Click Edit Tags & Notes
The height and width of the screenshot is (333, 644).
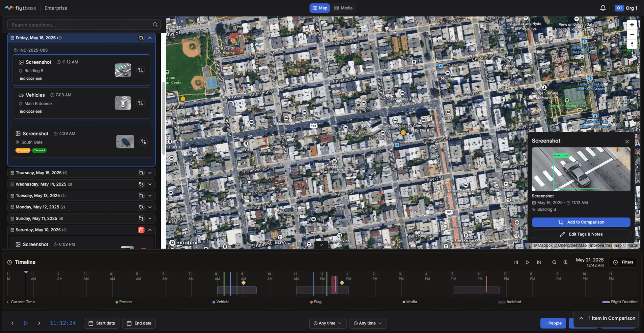pyautogui.click(x=581, y=234)
